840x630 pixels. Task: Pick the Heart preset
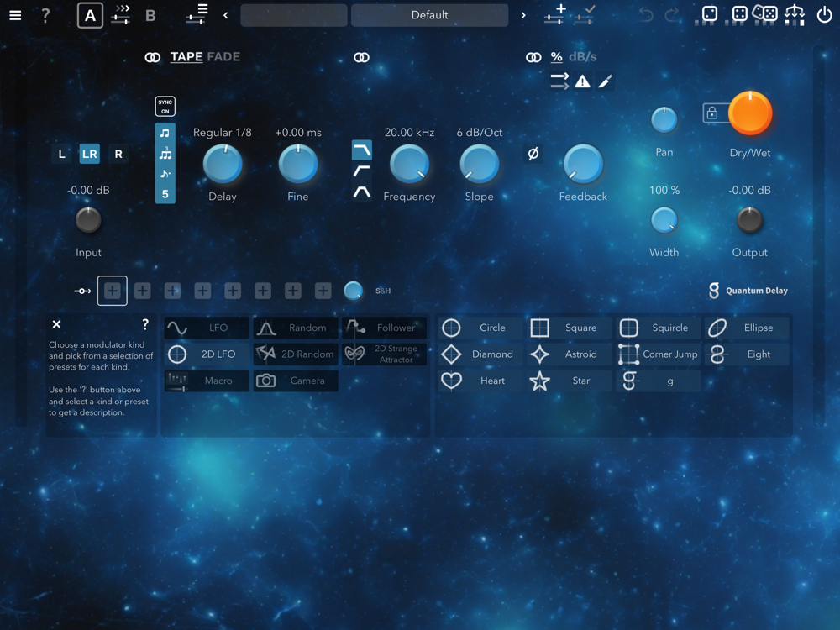click(x=480, y=381)
